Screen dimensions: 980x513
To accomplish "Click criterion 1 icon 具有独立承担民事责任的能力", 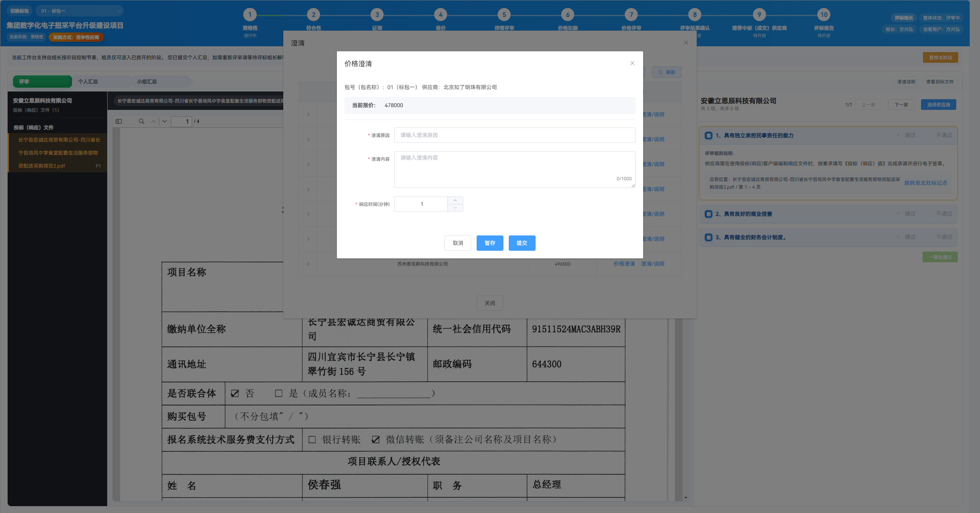I will click(708, 136).
